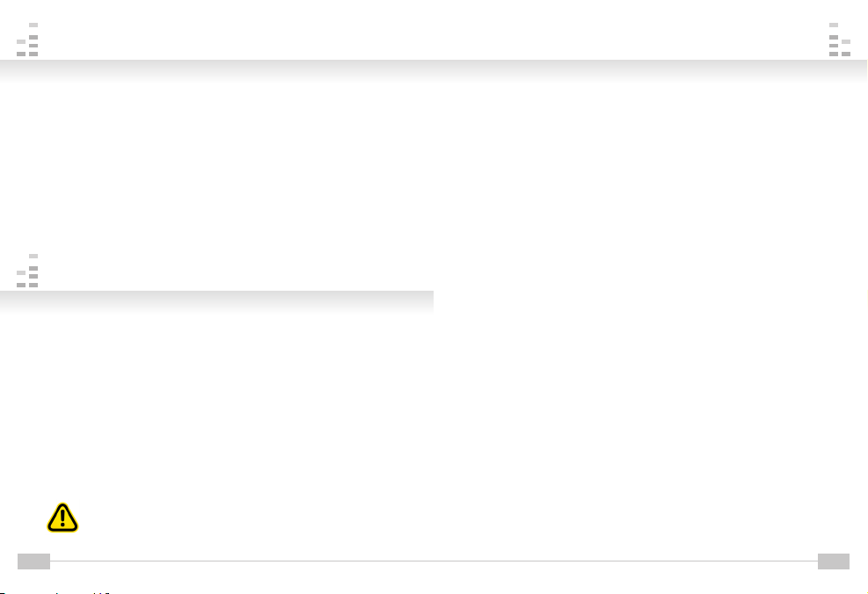
Task: Click topmost light block of the middle-left bars icon
Action: 33,256
